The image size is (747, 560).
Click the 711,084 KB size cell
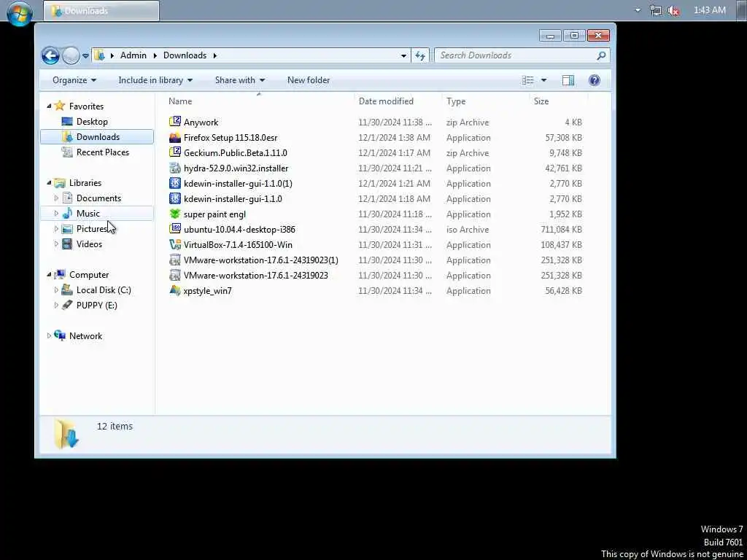(x=561, y=230)
